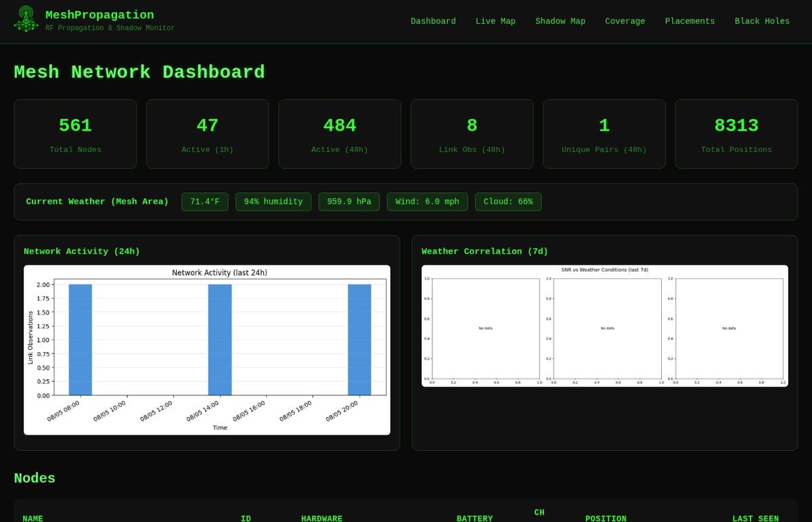
Task: Click the POSITION column header
Action: pyautogui.click(x=606, y=518)
